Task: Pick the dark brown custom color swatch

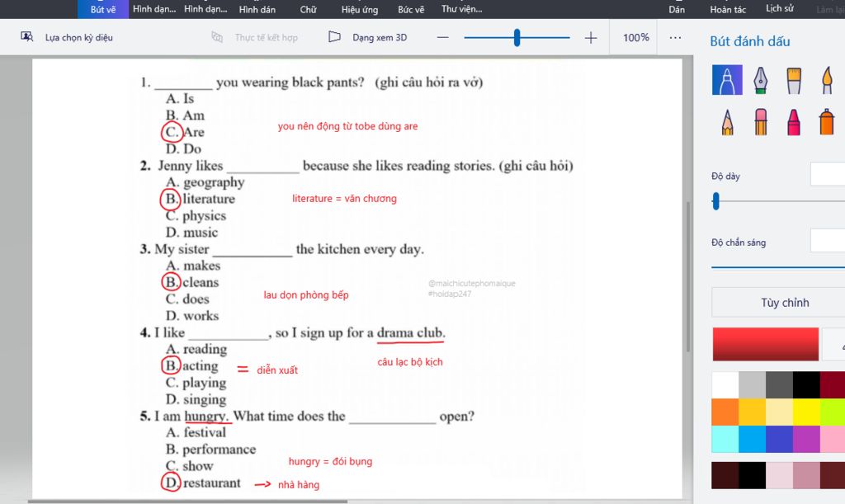Action: [x=725, y=475]
